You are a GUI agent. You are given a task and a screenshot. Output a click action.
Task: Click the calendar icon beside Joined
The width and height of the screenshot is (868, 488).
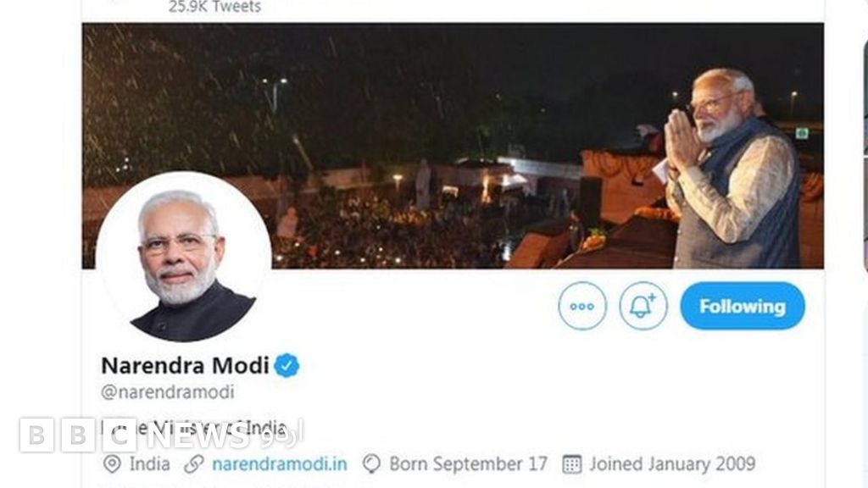click(572, 464)
